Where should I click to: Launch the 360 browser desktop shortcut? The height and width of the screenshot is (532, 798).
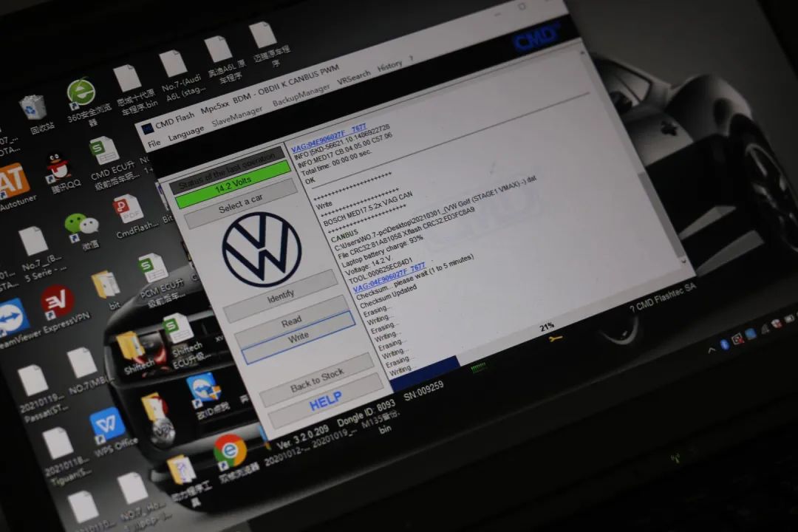tap(81, 92)
